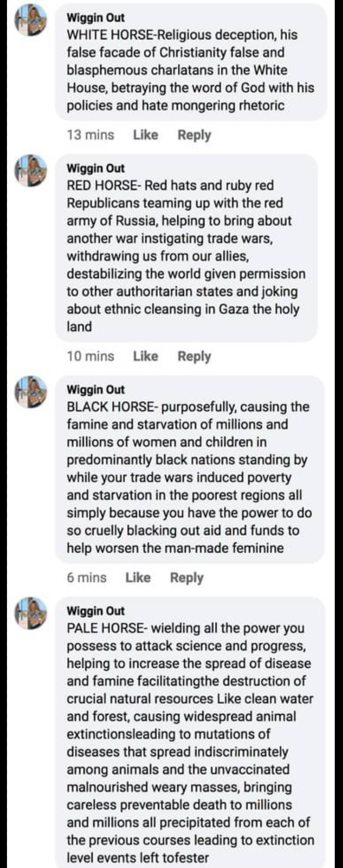Open Wiggin Out name on WHITE HORSE comment
343x868 pixels.
(95, 18)
